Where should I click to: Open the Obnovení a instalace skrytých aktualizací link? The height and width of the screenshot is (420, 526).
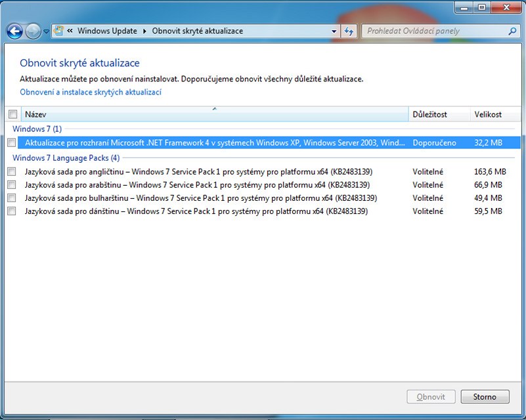pos(91,93)
